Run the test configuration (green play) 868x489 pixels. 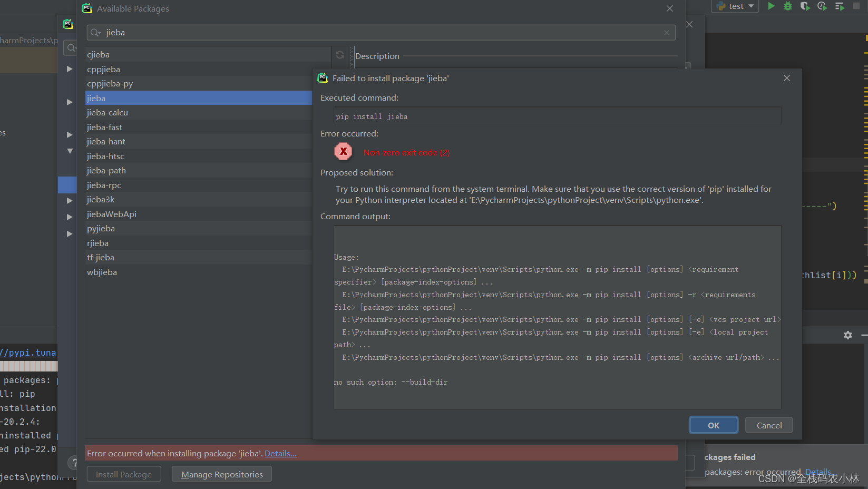pyautogui.click(x=771, y=6)
